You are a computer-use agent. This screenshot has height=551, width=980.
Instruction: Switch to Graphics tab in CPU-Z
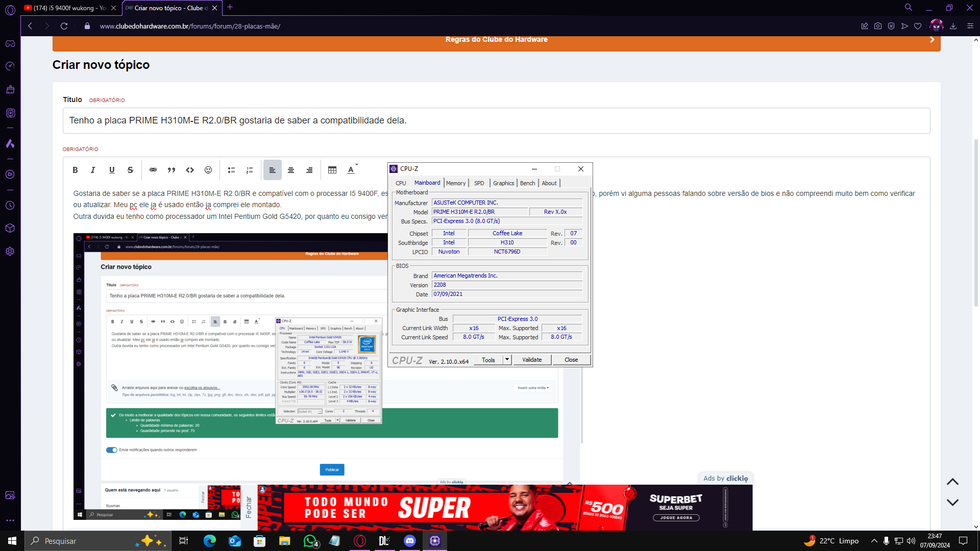[503, 183]
